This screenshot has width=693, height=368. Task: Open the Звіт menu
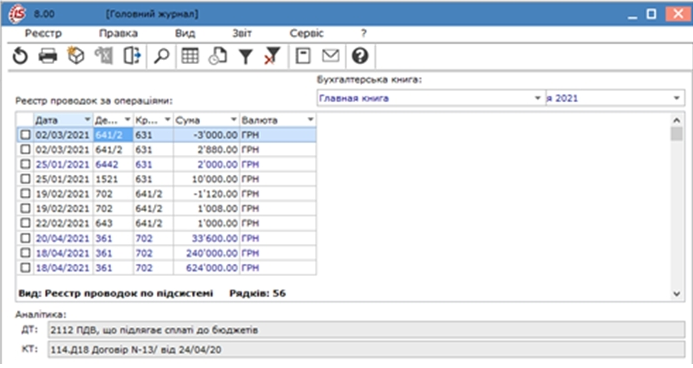click(242, 34)
